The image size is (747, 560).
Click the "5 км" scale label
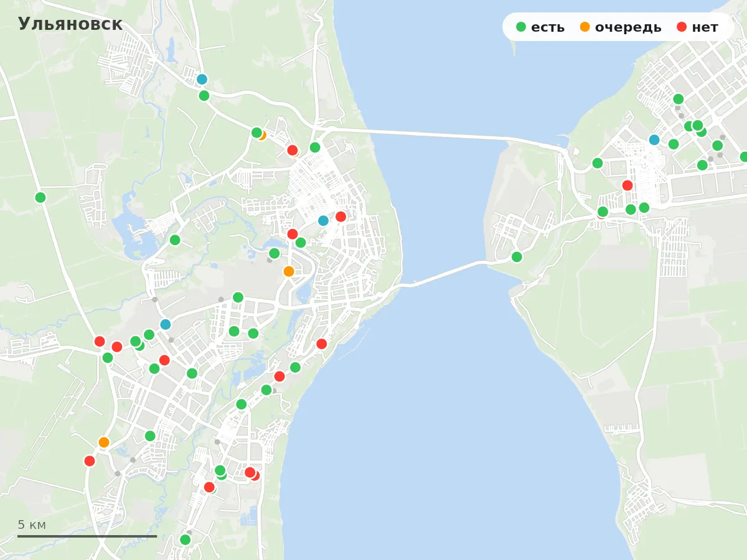tap(32, 525)
